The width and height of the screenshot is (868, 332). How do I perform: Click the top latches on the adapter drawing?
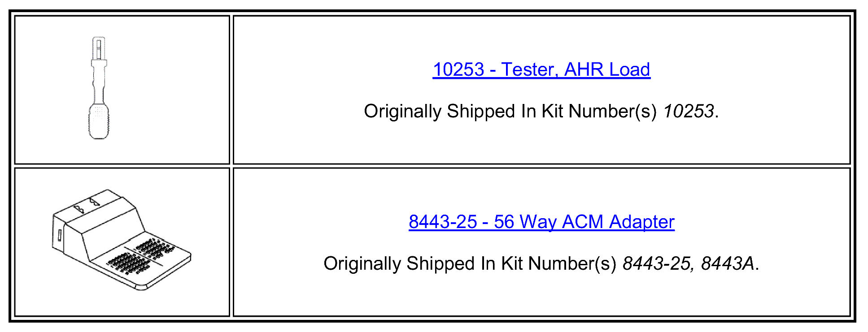(87, 204)
